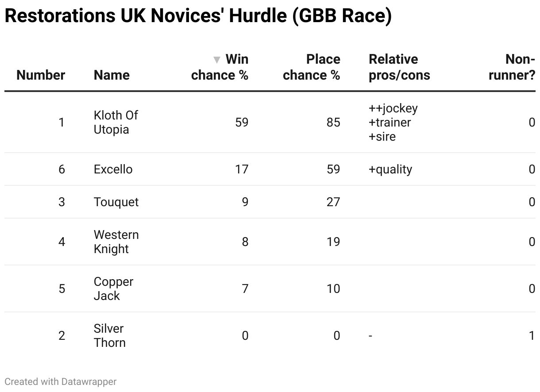This screenshot has width=540, height=392.
Task: Click place chance value 85
Action: pos(333,122)
